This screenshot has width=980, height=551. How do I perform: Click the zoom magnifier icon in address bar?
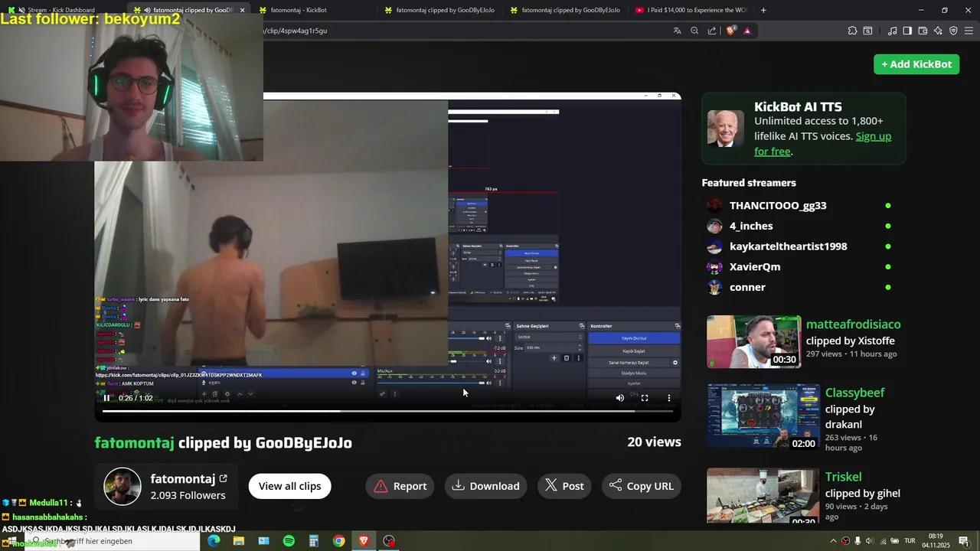694,31
